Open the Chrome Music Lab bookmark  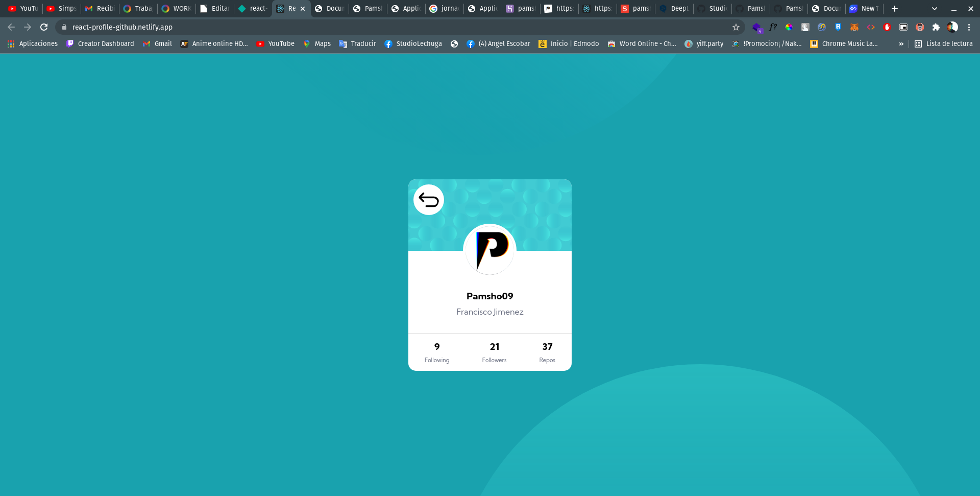point(844,44)
